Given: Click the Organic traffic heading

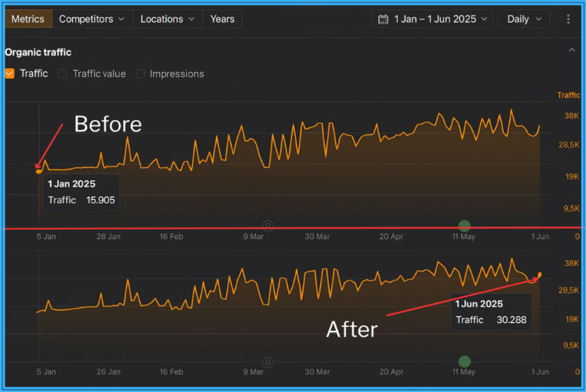Looking at the screenshot, I should tap(38, 53).
